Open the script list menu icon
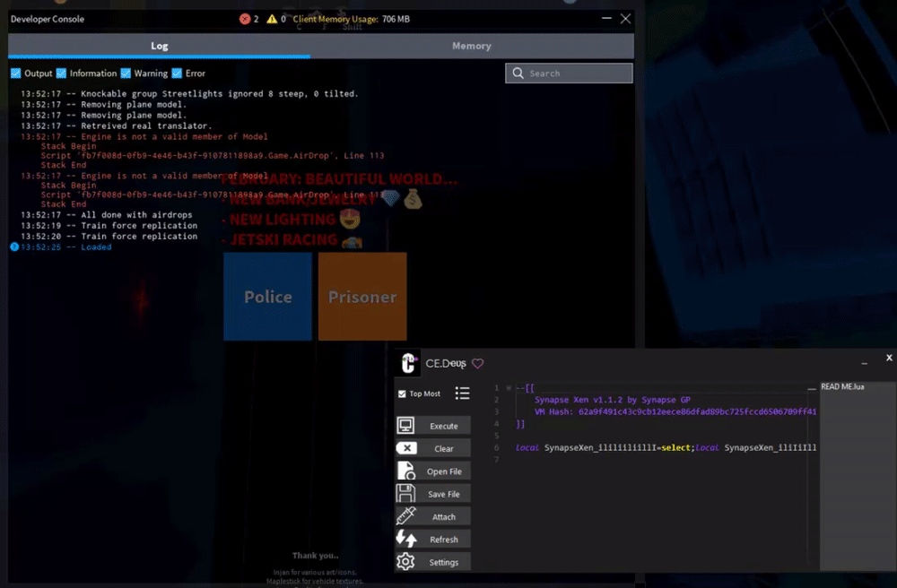Viewport: 897px width, 588px height. tap(462, 393)
